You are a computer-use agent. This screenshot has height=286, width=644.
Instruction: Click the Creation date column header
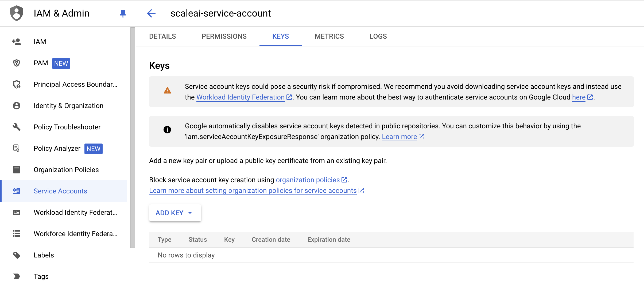(271, 240)
